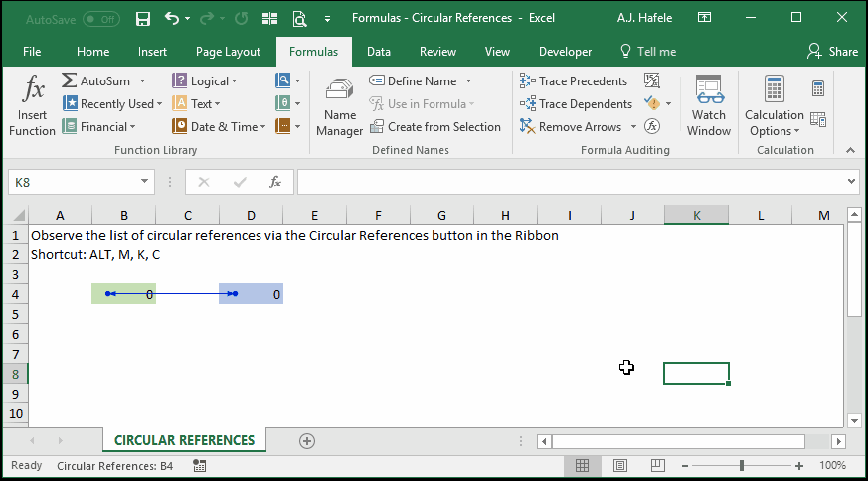The width and height of the screenshot is (868, 481).
Task: Expand the formula bar
Action: tap(851, 182)
